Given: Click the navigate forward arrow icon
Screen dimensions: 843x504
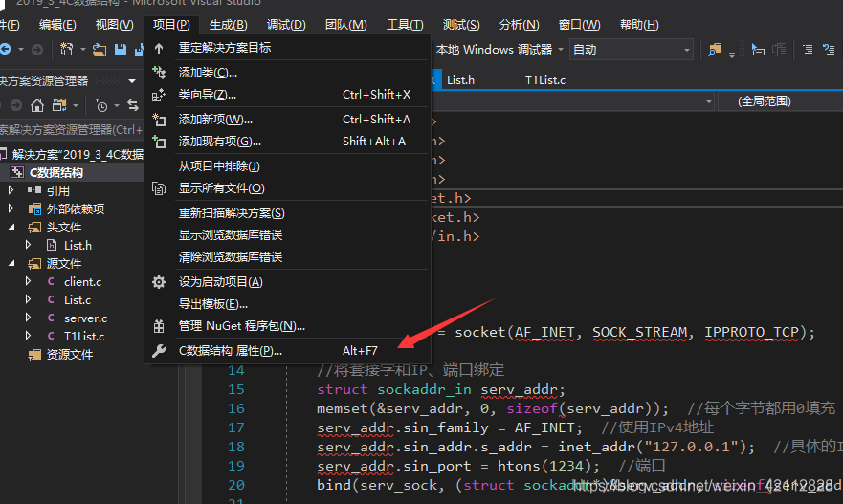Looking at the screenshot, I should coord(37,50).
